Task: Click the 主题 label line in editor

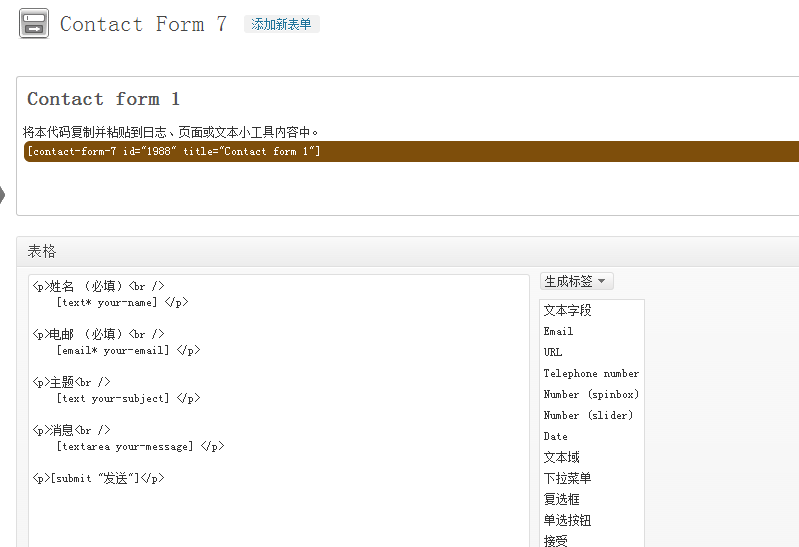Action: click(x=71, y=382)
